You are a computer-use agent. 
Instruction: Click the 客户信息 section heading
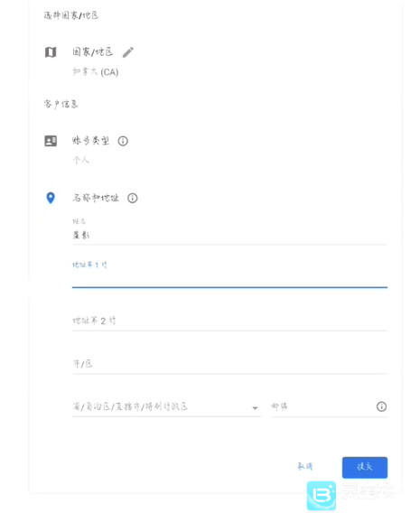(x=61, y=104)
